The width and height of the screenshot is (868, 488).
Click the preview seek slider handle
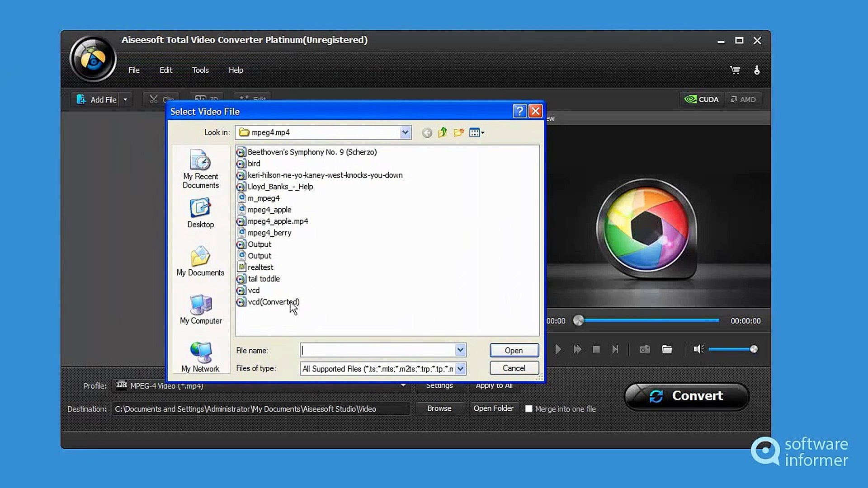pyautogui.click(x=578, y=320)
